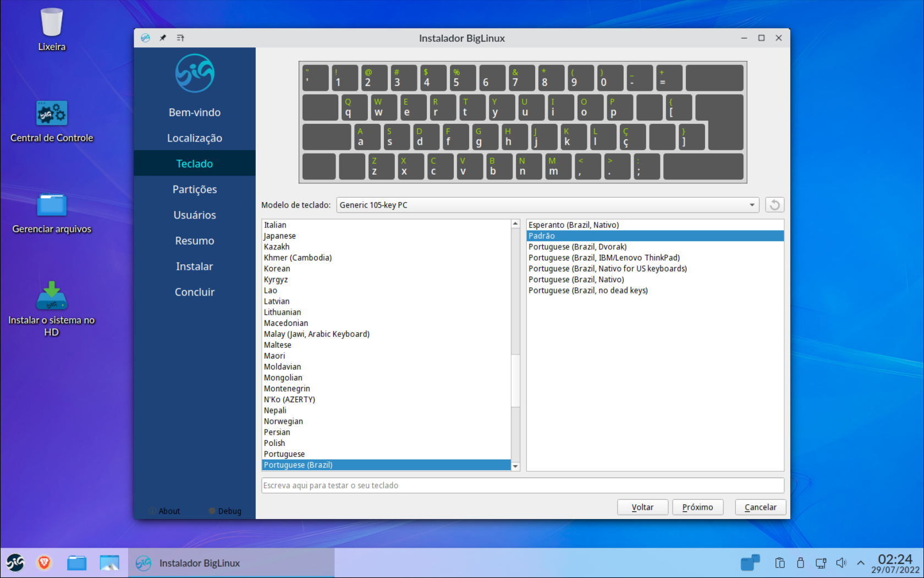This screenshot has height=578, width=924.
Task: Select Portuguese layout (not Brazil)
Action: [386, 454]
